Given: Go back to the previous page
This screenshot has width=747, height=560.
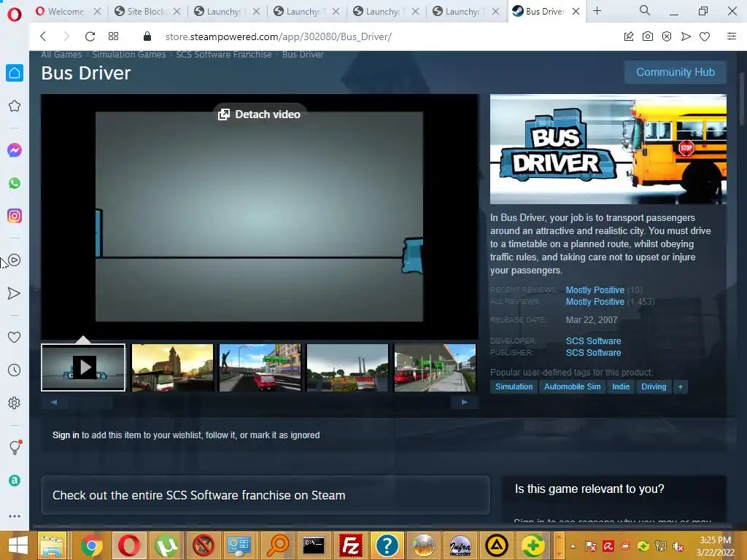Looking at the screenshot, I should click(x=43, y=36).
